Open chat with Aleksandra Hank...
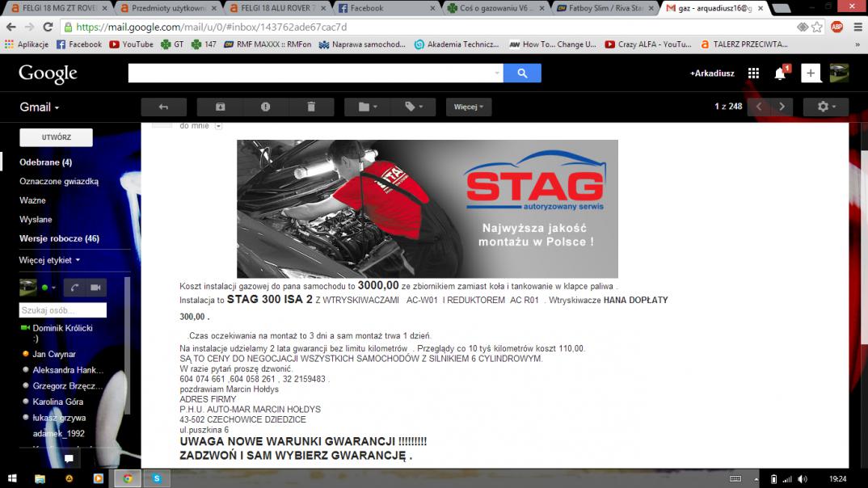This screenshot has height=488, width=868. click(68, 370)
